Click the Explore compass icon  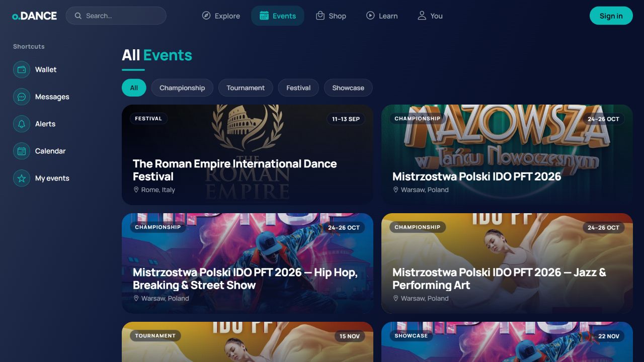(x=206, y=16)
